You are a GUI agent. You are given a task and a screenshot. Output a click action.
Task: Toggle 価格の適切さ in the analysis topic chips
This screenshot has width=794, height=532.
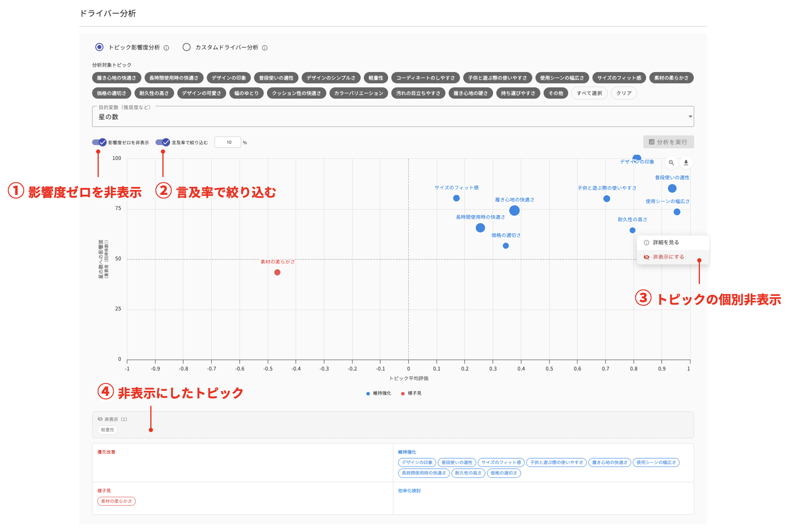(111, 93)
